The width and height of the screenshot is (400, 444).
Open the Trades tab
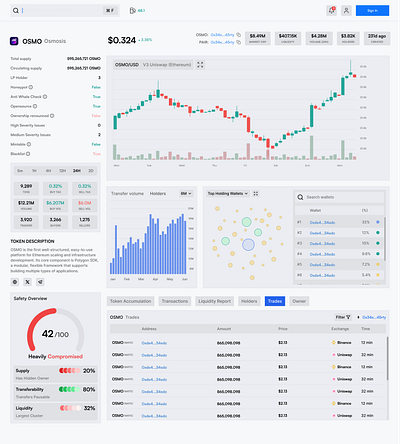click(275, 301)
